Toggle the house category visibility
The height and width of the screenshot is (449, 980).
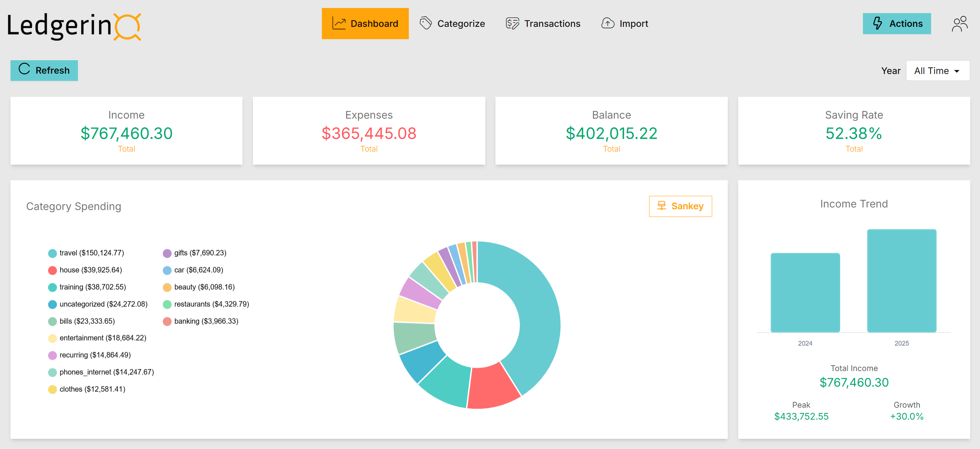coord(91,270)
